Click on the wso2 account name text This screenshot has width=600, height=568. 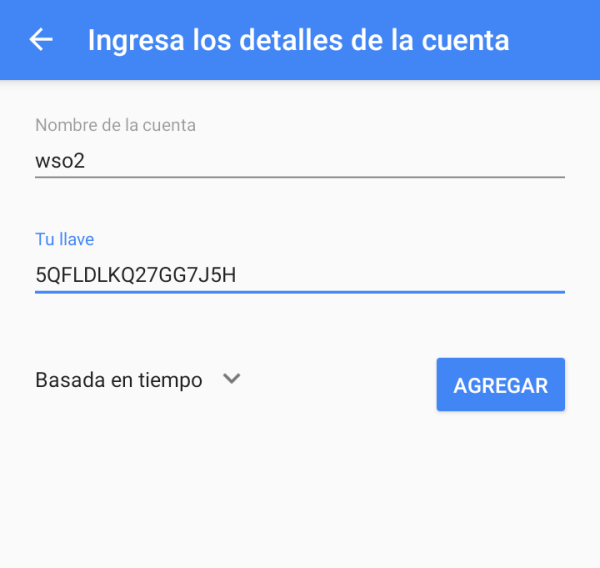point(60,161)
